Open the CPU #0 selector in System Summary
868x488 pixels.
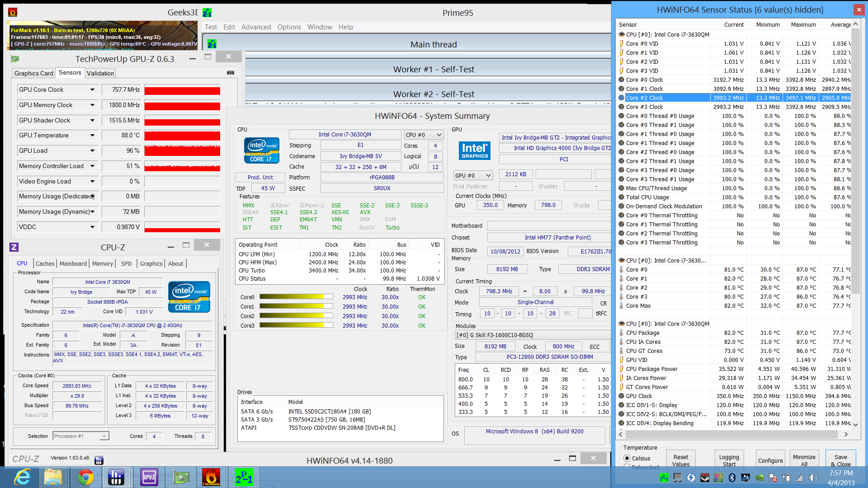point(424,135)
